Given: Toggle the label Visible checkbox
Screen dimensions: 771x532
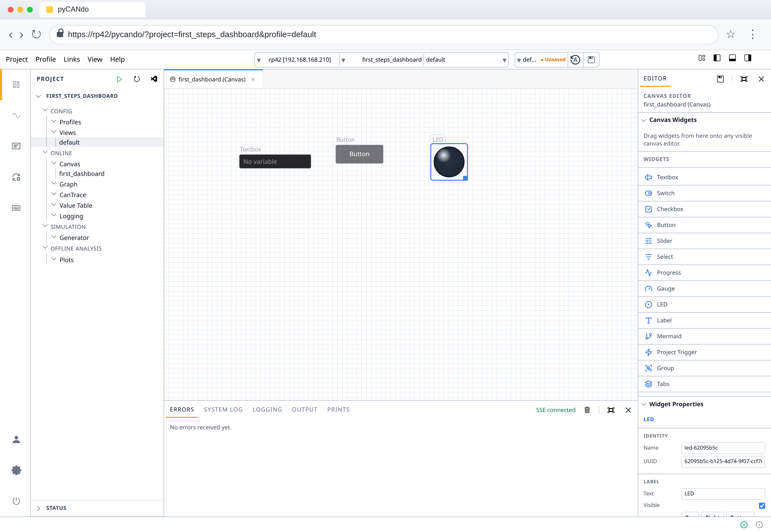Looking at the screenshot, I should point(762,506).
